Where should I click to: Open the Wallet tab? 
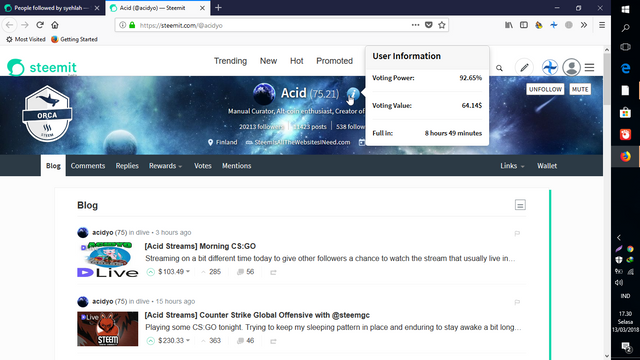point(547,166)
